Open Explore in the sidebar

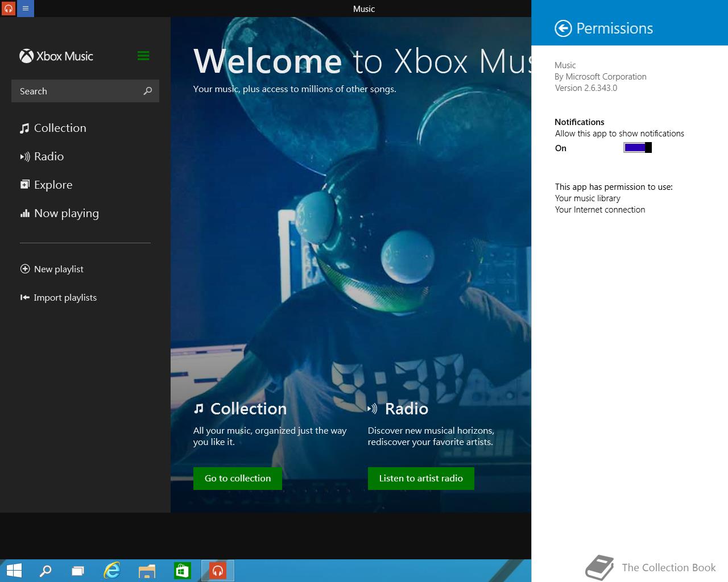pos(46,185)
